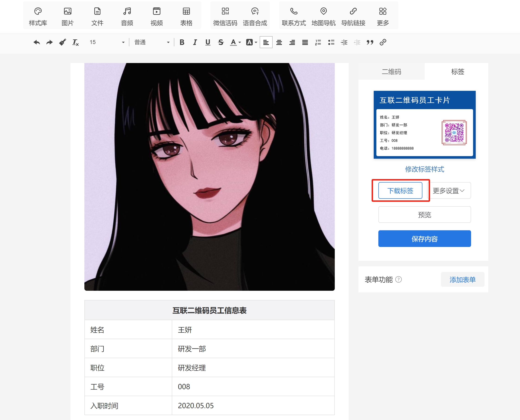This screenshot has height=420, width=520.
Task: Toggle bold formatting
Action: 182,42
